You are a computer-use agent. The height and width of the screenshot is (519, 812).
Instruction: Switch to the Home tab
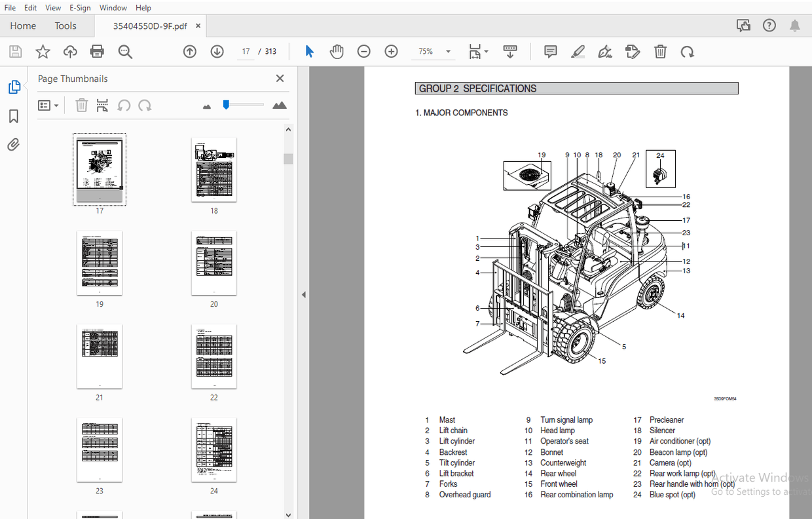coord(23,26)
